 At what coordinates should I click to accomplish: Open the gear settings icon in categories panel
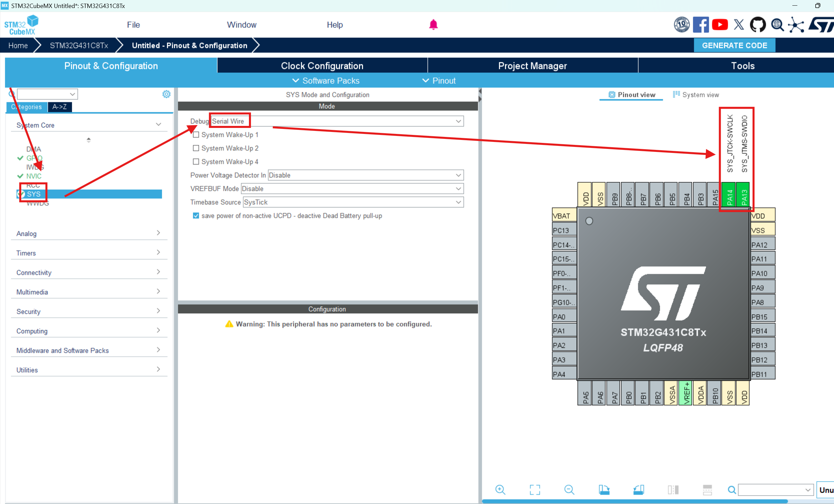[x=166, y=94]
